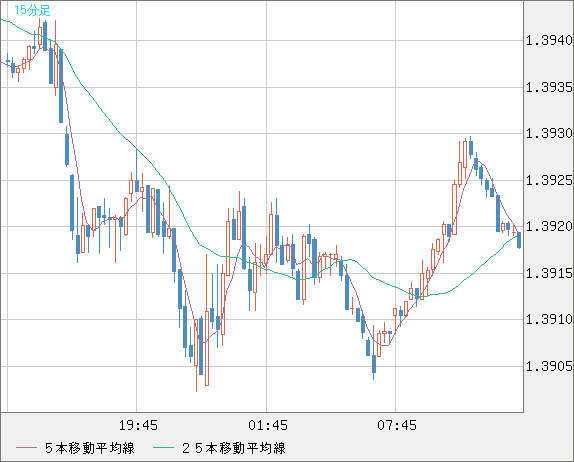Click the 1.3920 price axis label
The height and width of the screenshot is (462, 574).
pyautogui.click(x=549, y=226)
